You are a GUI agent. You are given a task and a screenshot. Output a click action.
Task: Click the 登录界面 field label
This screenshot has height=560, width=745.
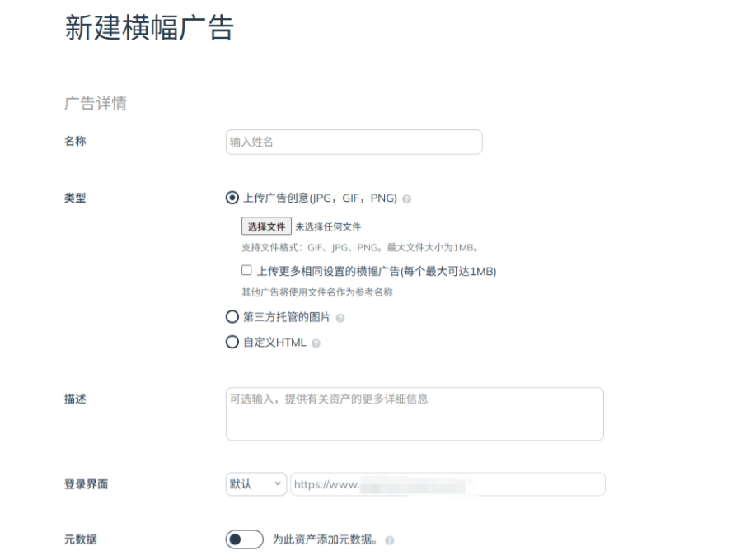click(x=86, y=484)
